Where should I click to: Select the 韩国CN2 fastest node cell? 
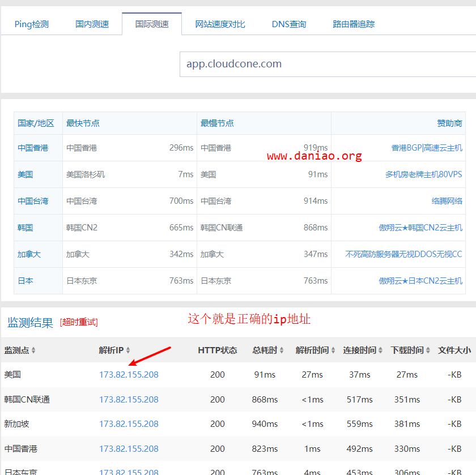(82, 228)
